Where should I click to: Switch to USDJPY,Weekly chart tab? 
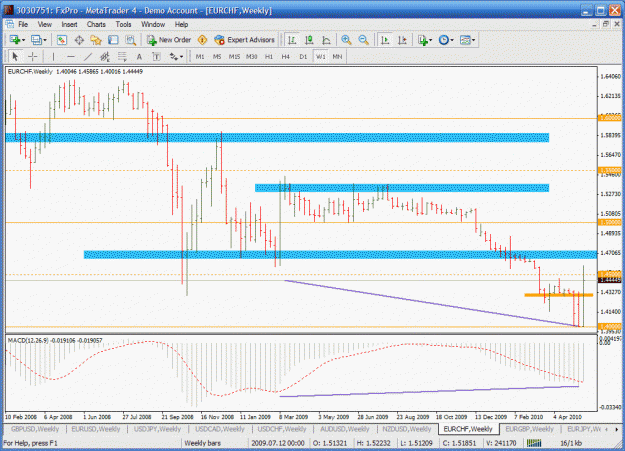tap(157, 429)
